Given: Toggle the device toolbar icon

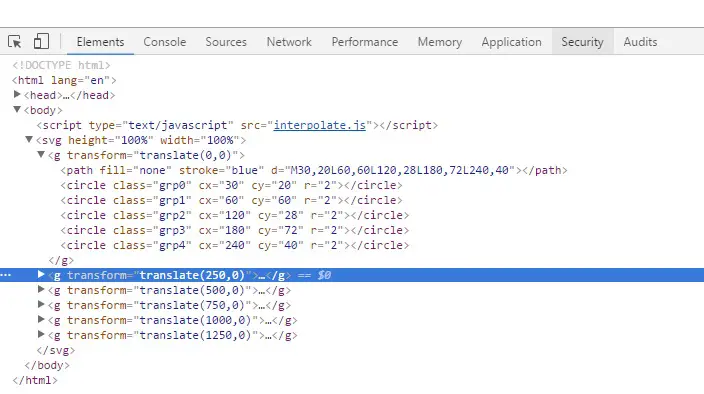Looking at the screenshot, I should click(41, 41).
